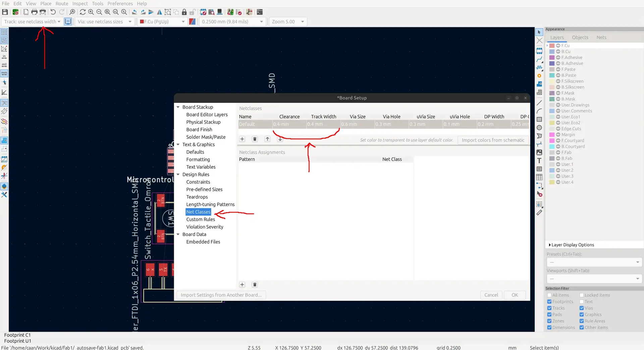Image resolution: width=644 pixels, height=350 pixels.
Task: Switch to the Objects tab
Action: [580, 38]
